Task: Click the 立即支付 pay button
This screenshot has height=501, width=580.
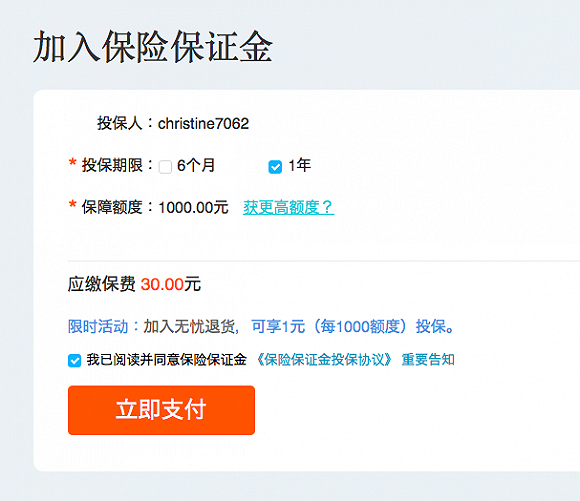Action: [x=161, y=410]
